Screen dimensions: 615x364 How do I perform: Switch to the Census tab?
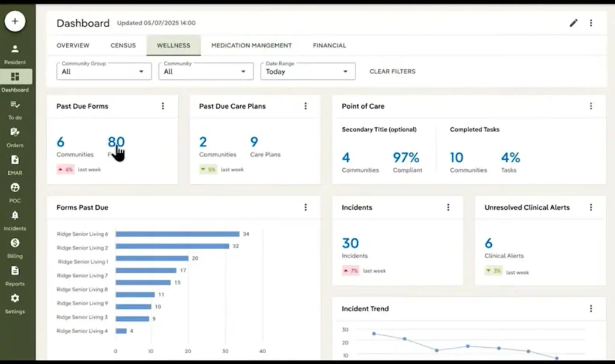click(x=123, y=46)
